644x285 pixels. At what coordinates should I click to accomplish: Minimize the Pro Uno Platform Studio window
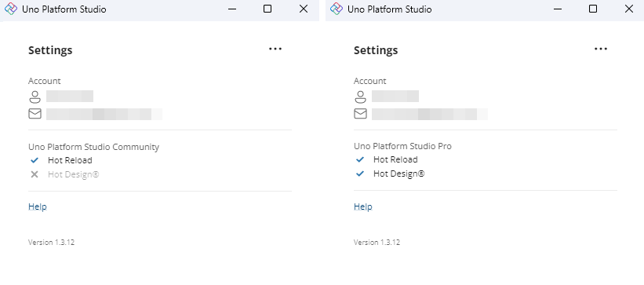pyautogui.click(x=558, y=9)
